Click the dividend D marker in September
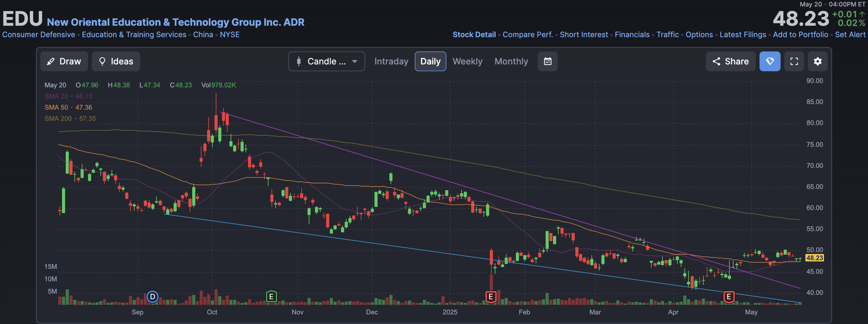This screenshot has height=324, width=868. (x=152, y=297)
